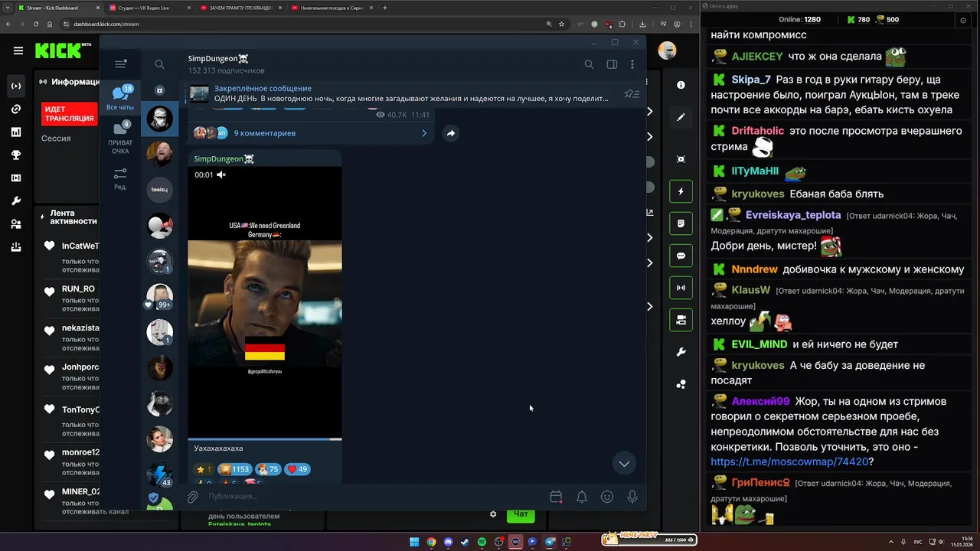The image size is (980, 551).
Task: Open the Все чаты folder
Action: pos(120,98)
